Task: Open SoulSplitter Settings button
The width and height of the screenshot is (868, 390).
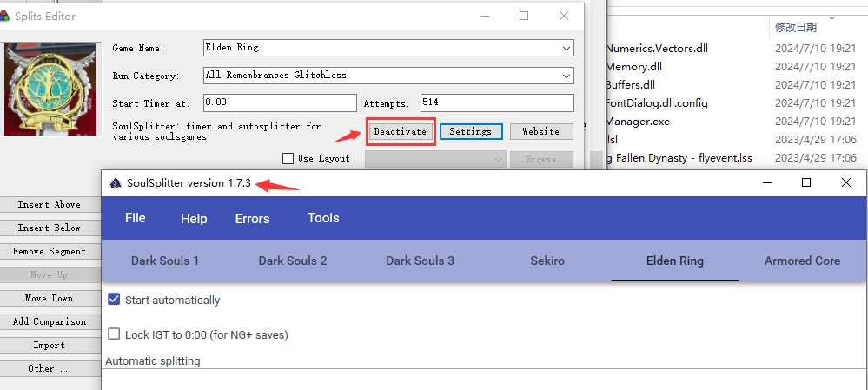Action: 471,132
